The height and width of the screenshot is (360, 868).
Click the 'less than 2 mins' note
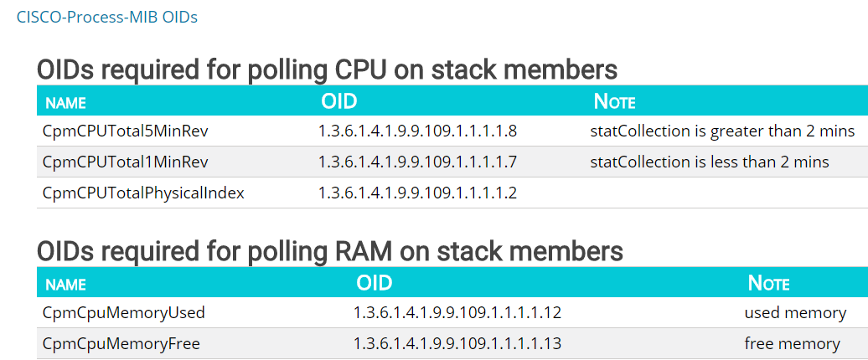tap(710, 162)
